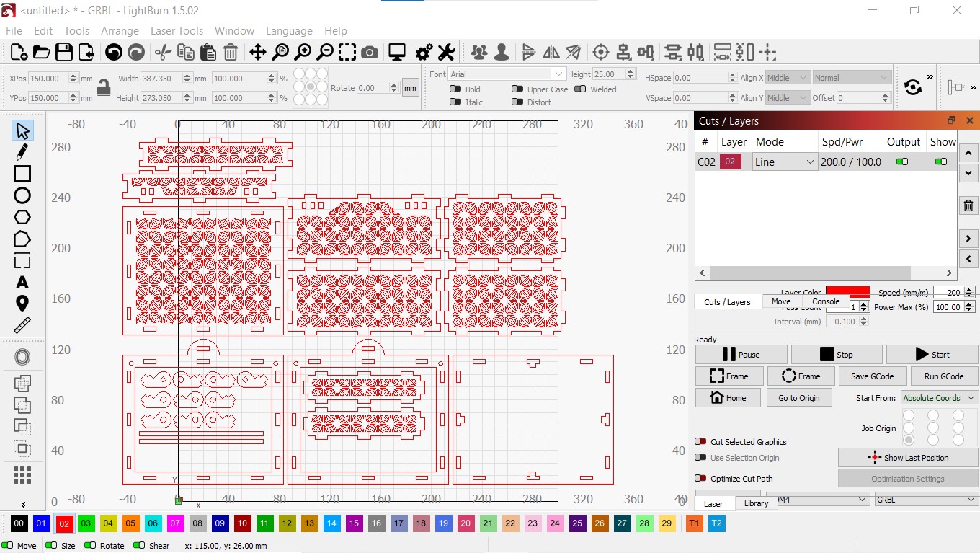This screenshot has width=980, height=553.
Task: Open the camera capture tool
Action: pyautogui.click(x=370, y=52)
